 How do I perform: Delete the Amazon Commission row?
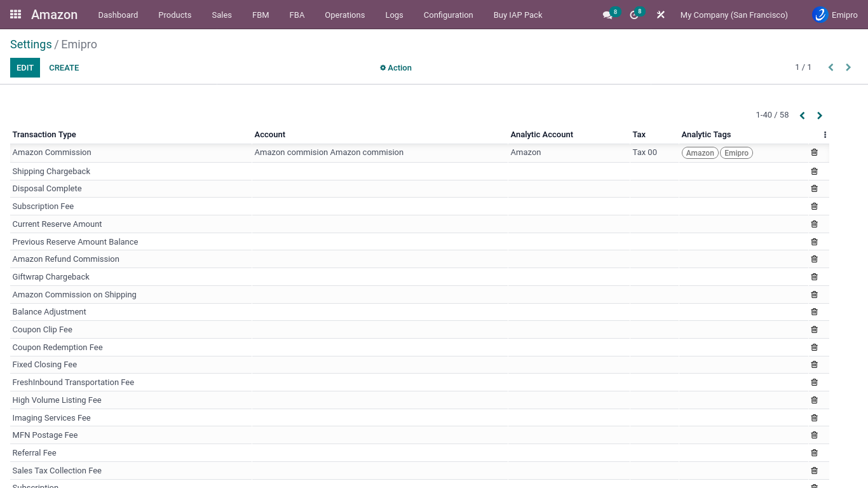814,152
